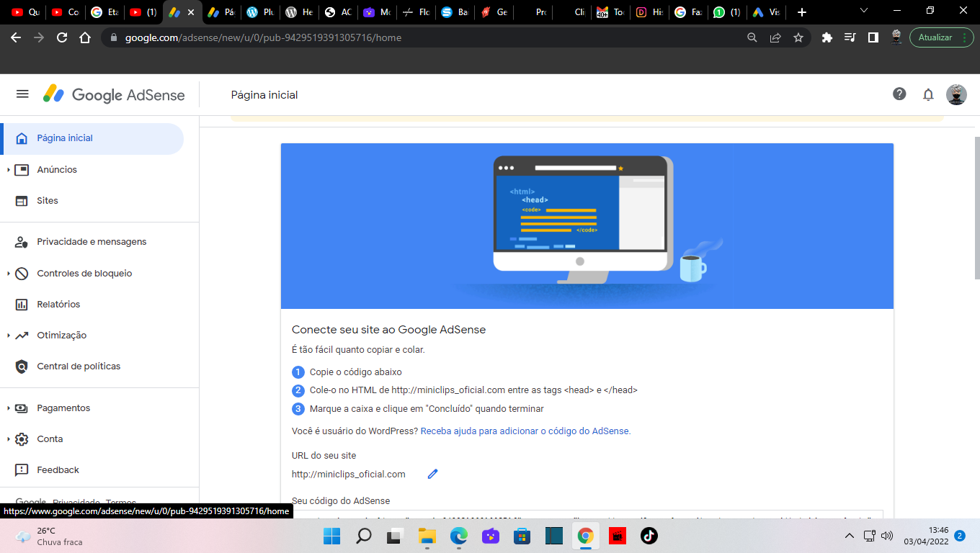Open the media control icon in toolbar
The height and width of the screenshot is (553, 980).
point(850,37)
